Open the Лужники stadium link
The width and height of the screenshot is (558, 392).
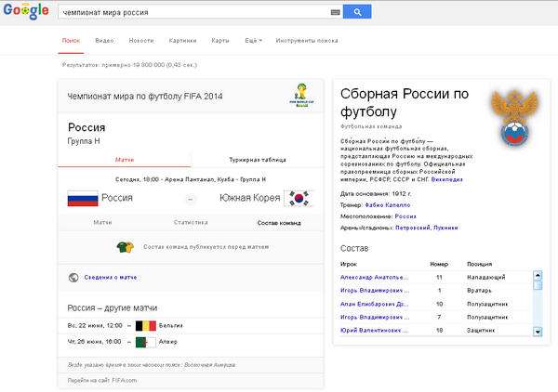click(445, 228)
